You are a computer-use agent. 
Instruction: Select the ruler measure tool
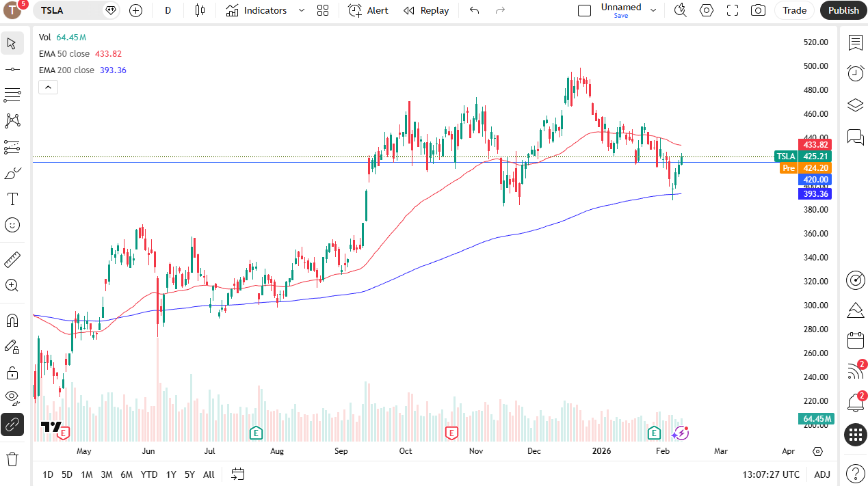pyautogui.click(x=12, y=260)
